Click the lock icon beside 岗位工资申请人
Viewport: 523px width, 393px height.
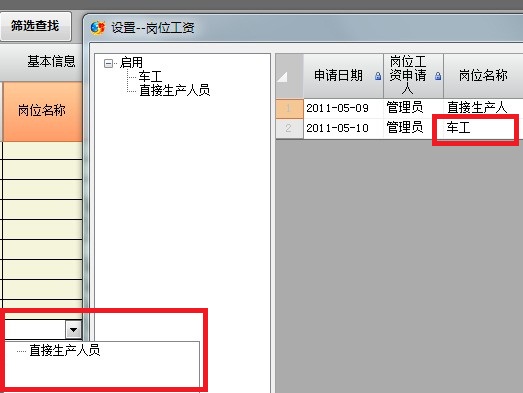[438, 76]
